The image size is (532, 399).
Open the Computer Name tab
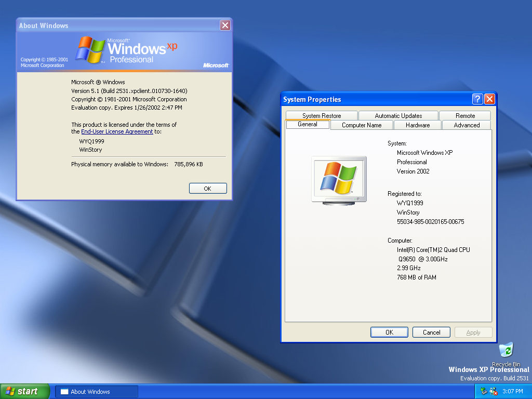(x=362, y=125)
